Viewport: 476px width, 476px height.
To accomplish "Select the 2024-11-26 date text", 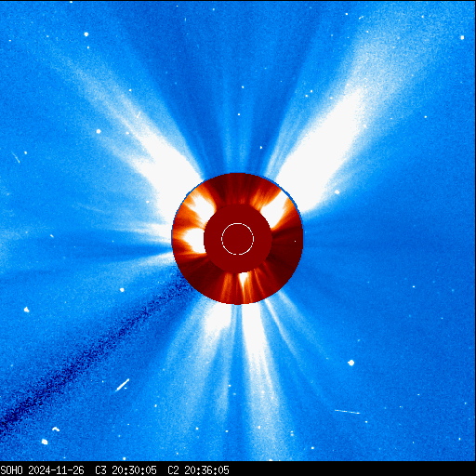I will tap(56, 470).
